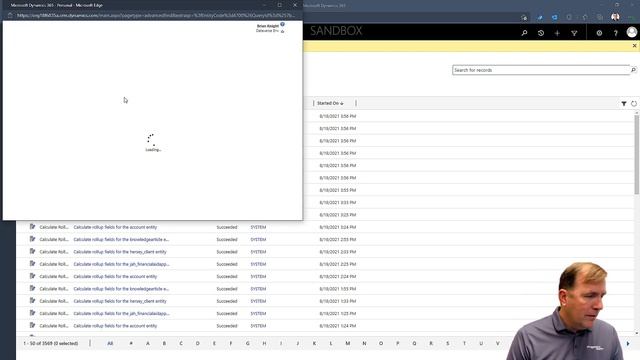
Task: Filter records by letter B
Action: [x=164, y=344]
